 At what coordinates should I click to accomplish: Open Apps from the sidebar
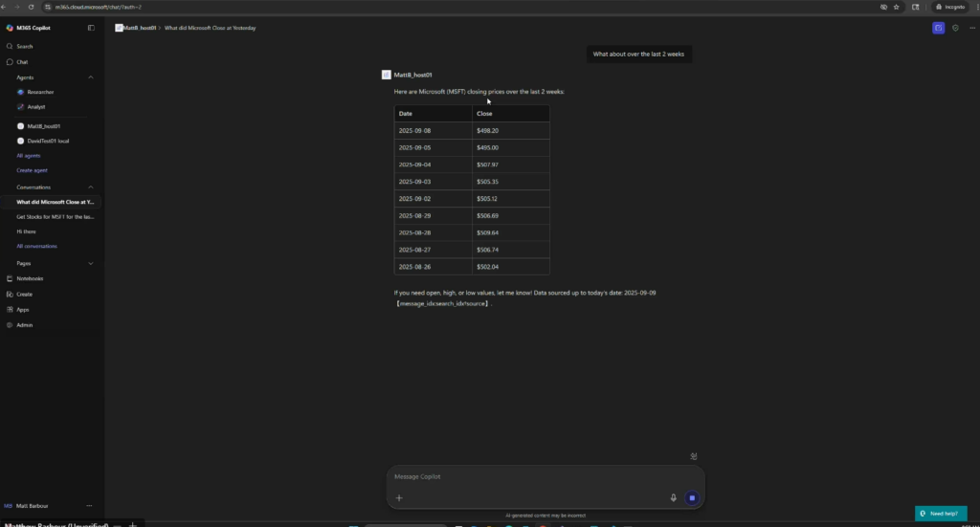pyautogui.click(x=23, y=310)
